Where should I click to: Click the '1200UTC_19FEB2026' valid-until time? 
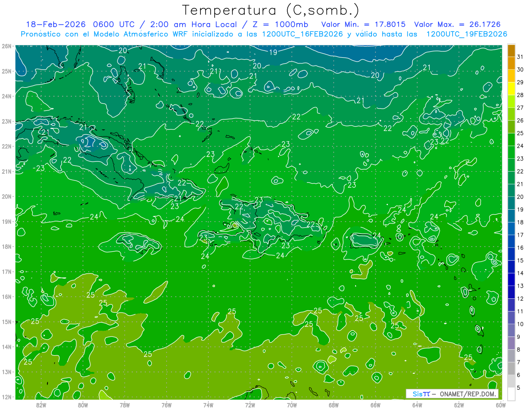click(467, 34)
